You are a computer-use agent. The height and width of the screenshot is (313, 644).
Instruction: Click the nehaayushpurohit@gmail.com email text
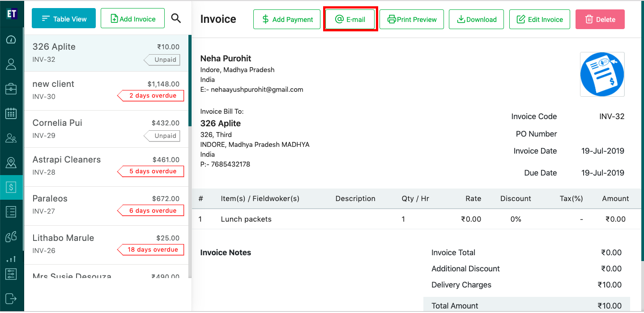coord(257,90)
